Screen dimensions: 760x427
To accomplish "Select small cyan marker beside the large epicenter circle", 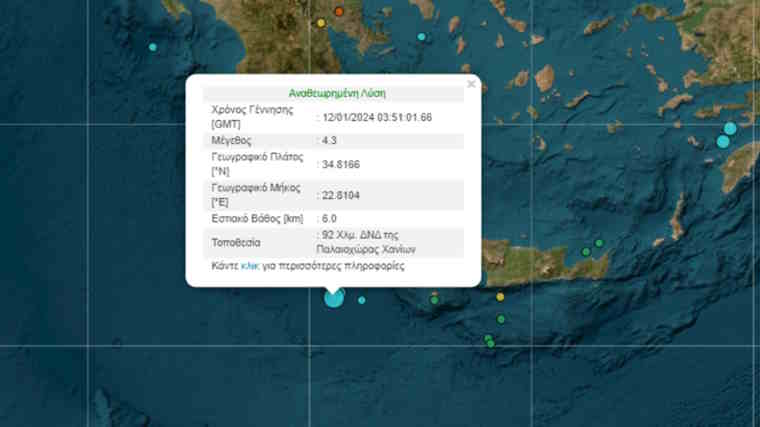I will (x=362, y=300).
